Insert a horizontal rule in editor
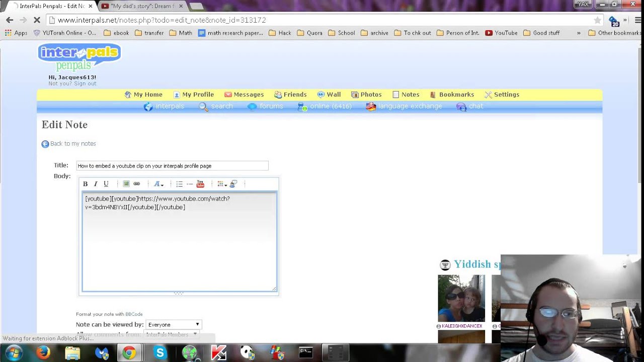644x362 pixels. pos(190,184)
